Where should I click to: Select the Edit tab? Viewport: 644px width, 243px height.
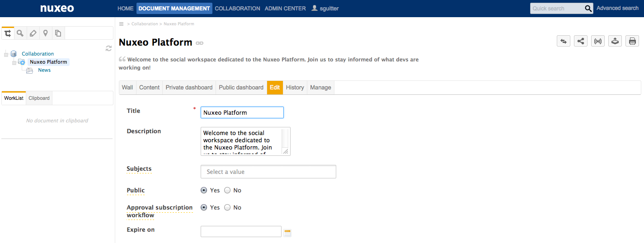(275, 88)
